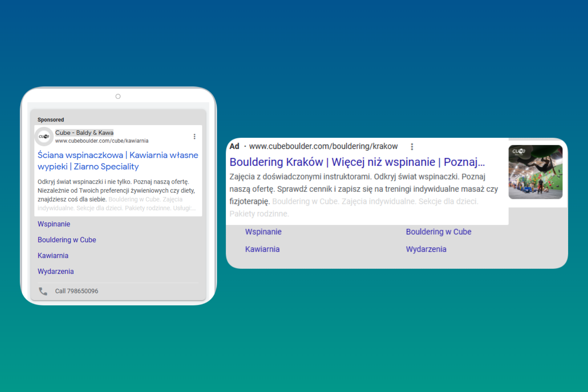Click Bouldering w Cube sitelink in mobile ad
Viewport: 588px width, 392px height.
pos(67,240)
